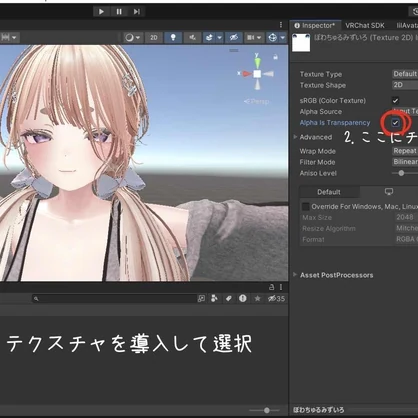Toggle the gizmo rotation lock icon
This screenshot has width=418, height=418.
[x=275, y=57]
